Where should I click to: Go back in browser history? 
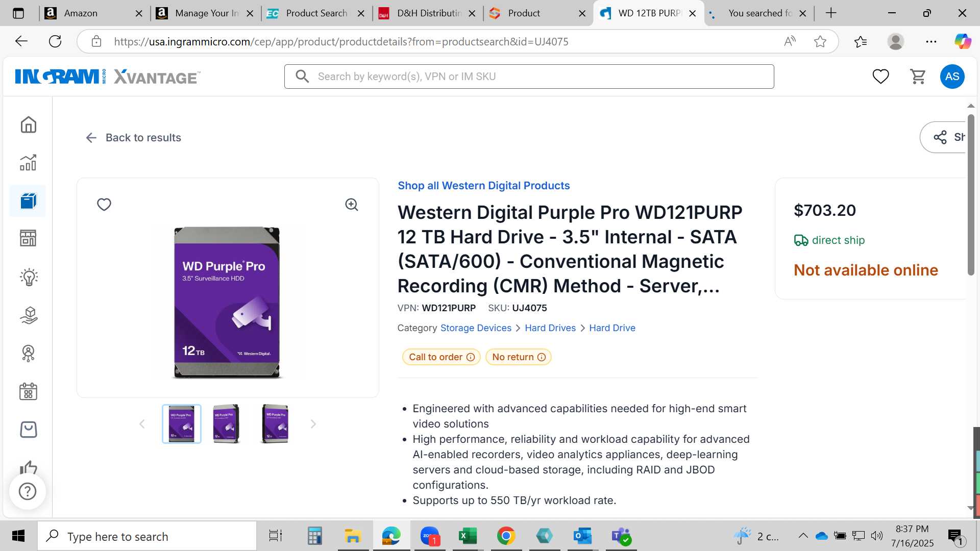(21, 41)
